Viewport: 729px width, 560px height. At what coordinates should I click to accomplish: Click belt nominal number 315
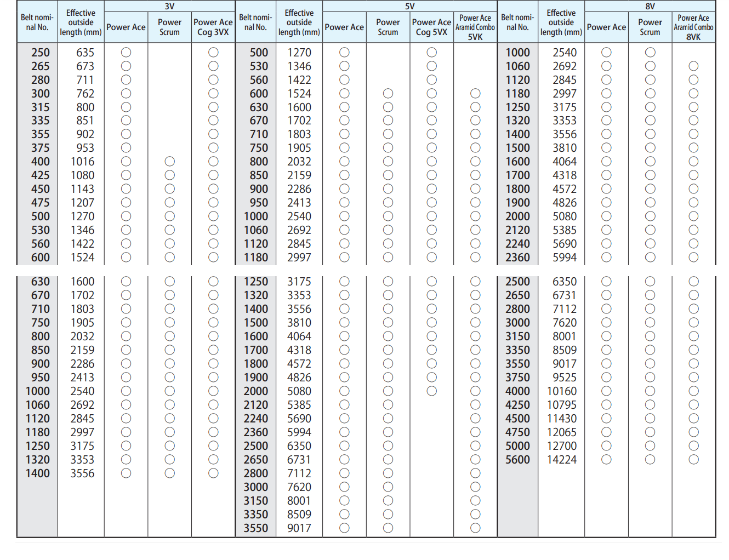[41, 107]
